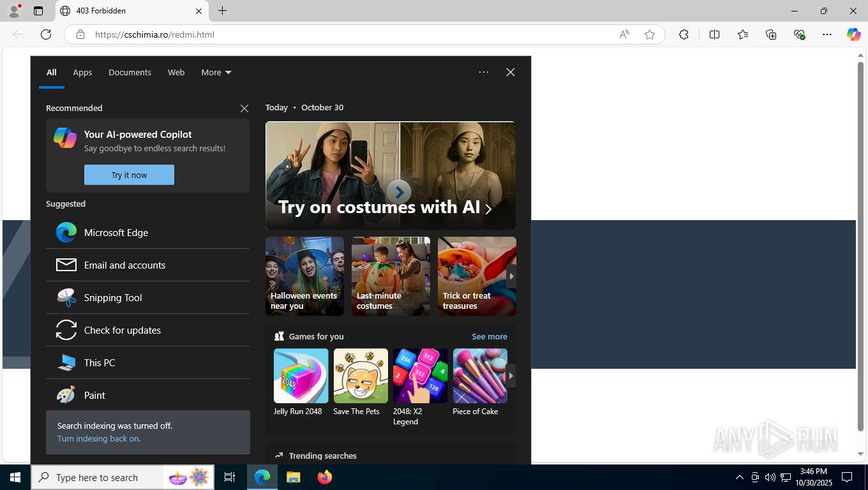
Task: Open tab actions menu icon
Action: [x=38, y=11]
